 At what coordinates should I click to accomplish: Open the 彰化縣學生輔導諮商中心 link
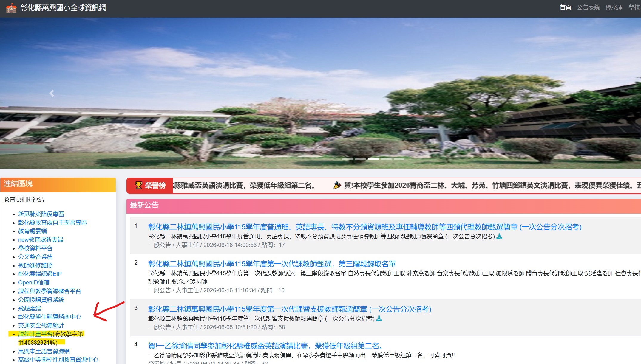coord(50,317)
